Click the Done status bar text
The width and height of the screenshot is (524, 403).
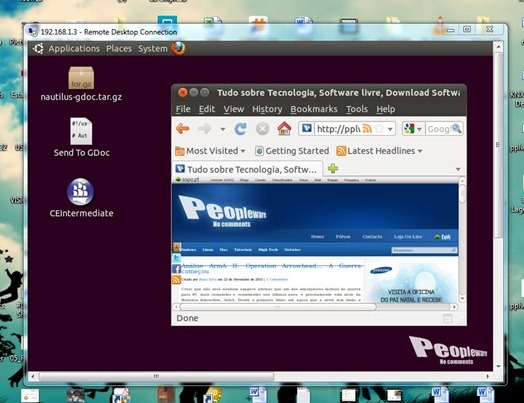187,318
